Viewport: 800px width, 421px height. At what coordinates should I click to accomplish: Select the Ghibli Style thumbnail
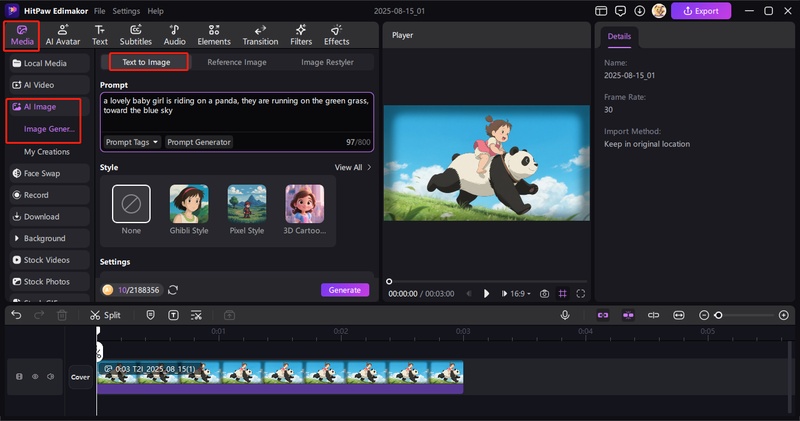[189, 204]
